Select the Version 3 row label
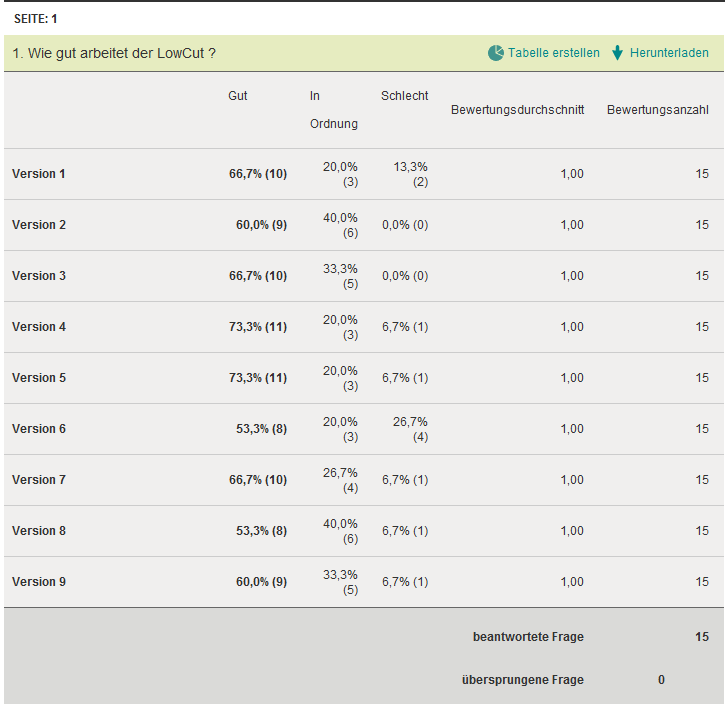The width and height of the screenshot is (725, 704). tap(39, 276)
